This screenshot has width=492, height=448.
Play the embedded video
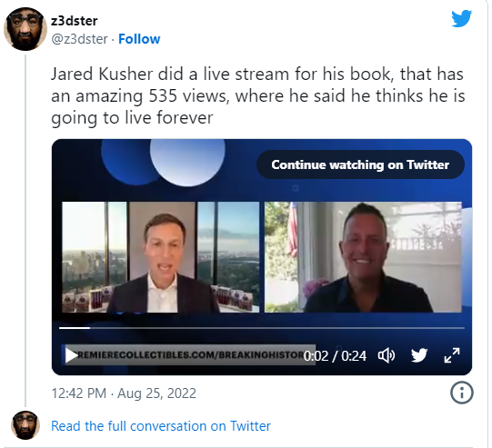click(x=71, y=355)
